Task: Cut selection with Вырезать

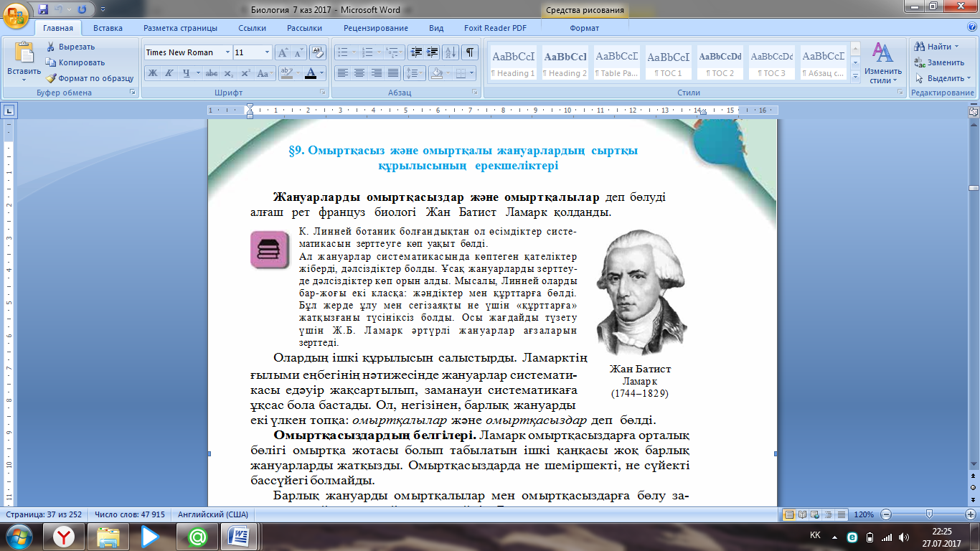Action: 70,47
